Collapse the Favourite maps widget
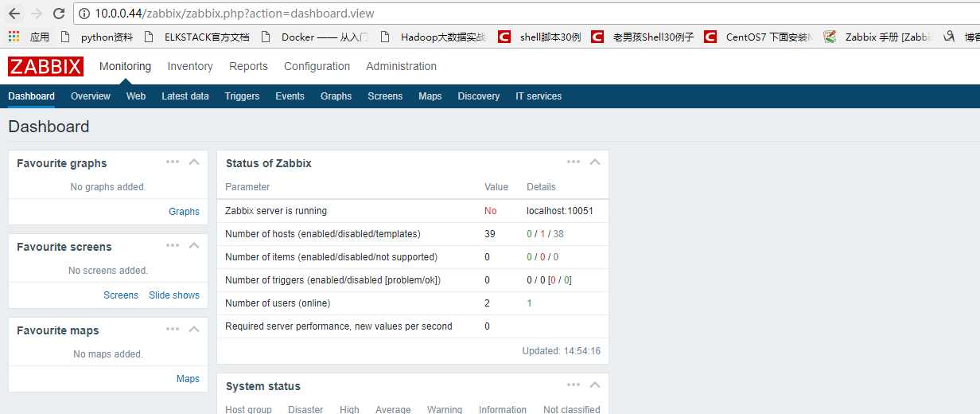Screen dimensions: 980x414 (x=194, y=329)
